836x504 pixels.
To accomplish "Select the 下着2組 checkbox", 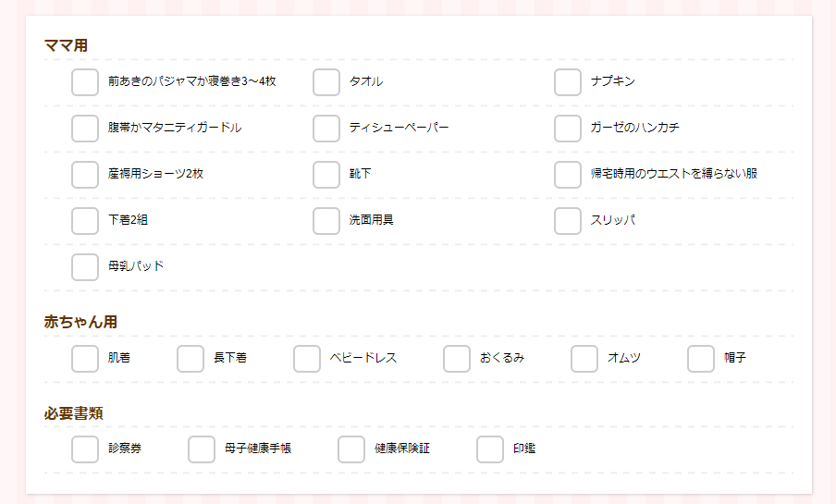I will pyautogui.click(x=85, y=221).
